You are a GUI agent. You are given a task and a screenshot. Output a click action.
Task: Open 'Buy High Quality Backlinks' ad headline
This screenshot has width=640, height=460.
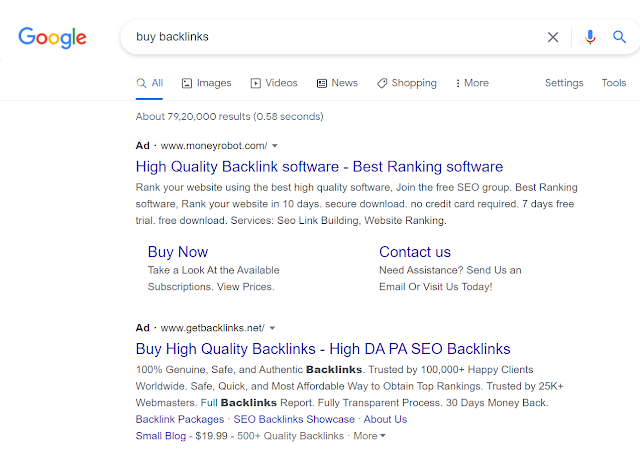[323, 349]
